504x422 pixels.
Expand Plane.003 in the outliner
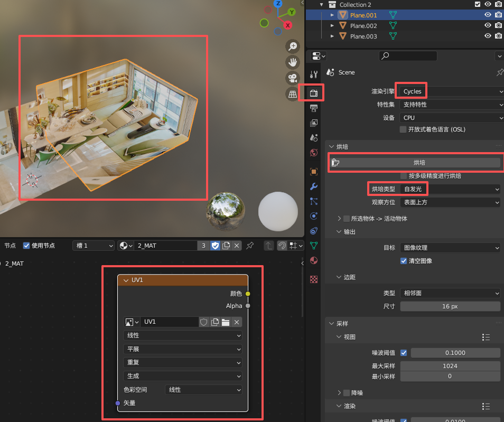pos(332,36)
